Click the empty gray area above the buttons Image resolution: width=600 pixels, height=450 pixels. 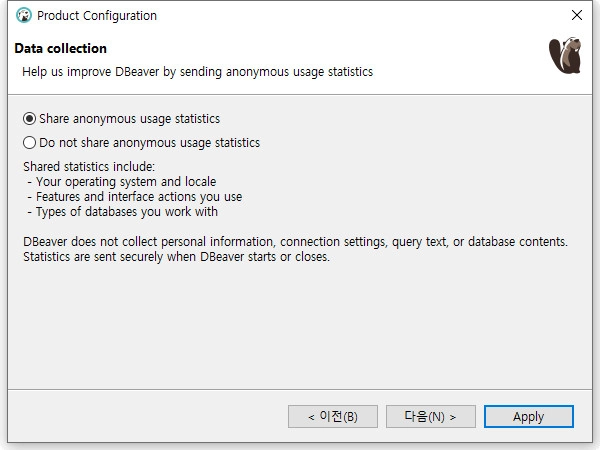click(x=300, y=325)
